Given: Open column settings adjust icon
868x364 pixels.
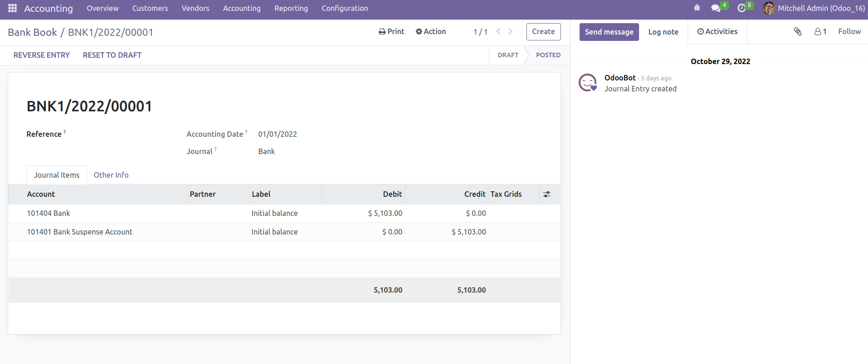Looking at the screenshot, I should (x=547, y=194).
